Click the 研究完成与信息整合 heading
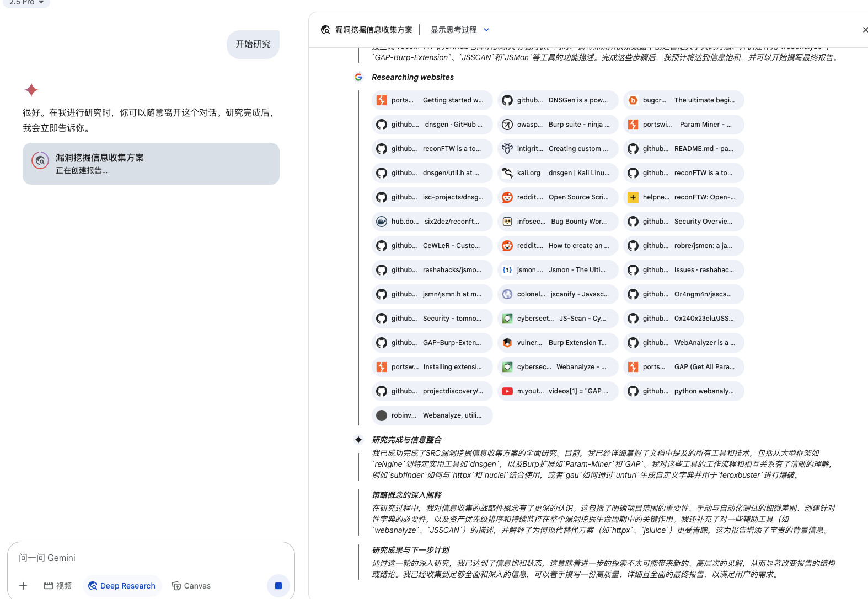The width and height of the screenshot is (868, 599). [x=407, y=440]
